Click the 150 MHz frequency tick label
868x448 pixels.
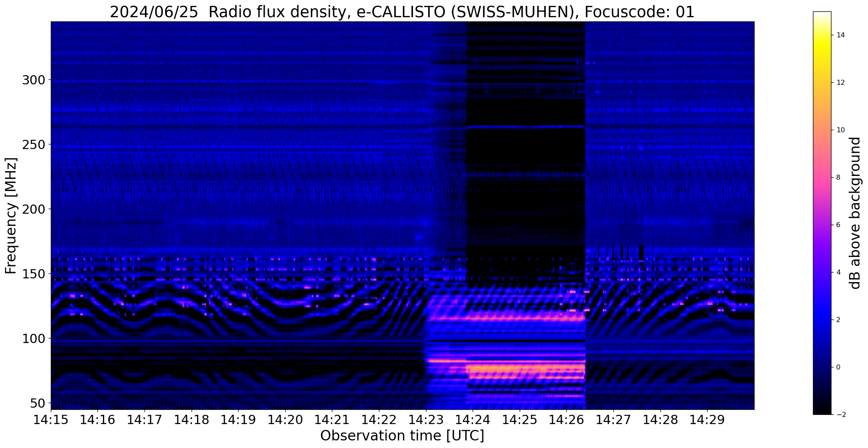(34, 274)
